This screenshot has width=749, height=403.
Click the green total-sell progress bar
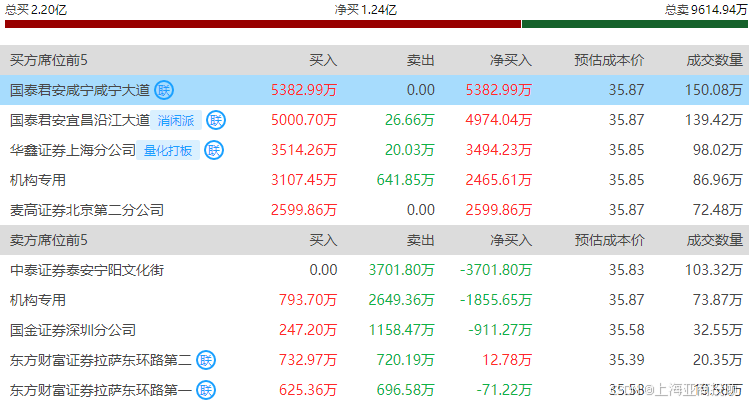pos(635,24)
